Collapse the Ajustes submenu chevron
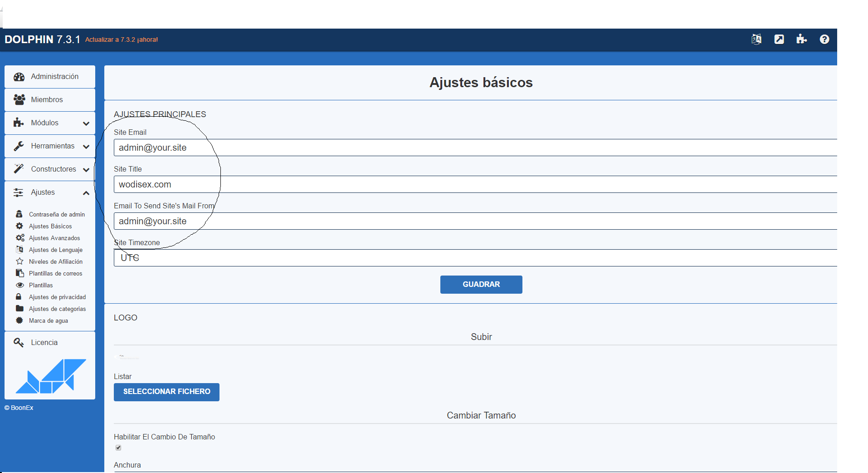 coord(86,193)
